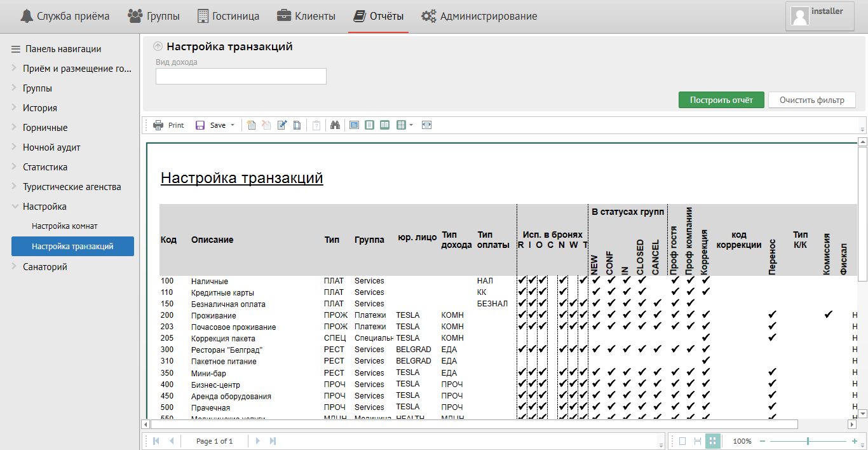Screen dimensions: 868x450
Task: Click the new page icon in report toolbar
Action: click(252, 125)
